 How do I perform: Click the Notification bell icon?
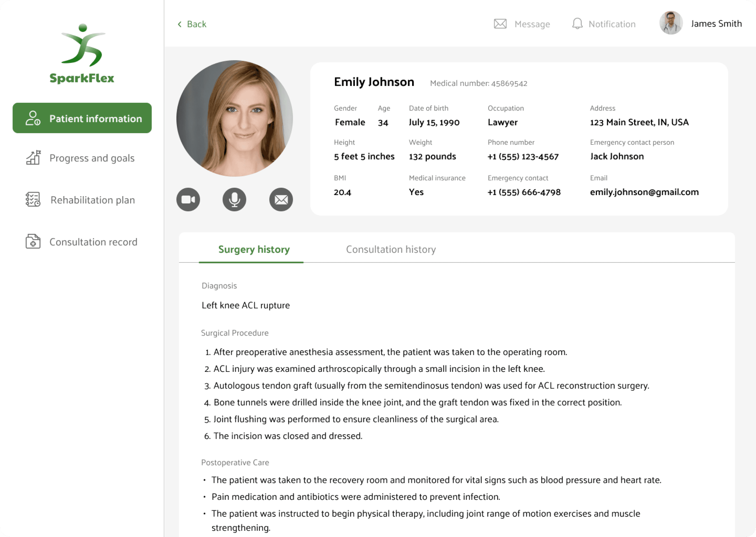tap(577, 24)
